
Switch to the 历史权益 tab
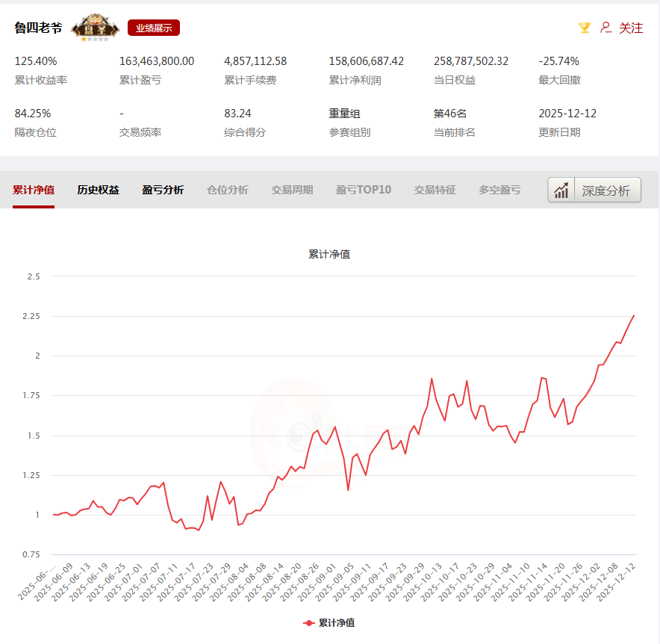click(98, 190)
